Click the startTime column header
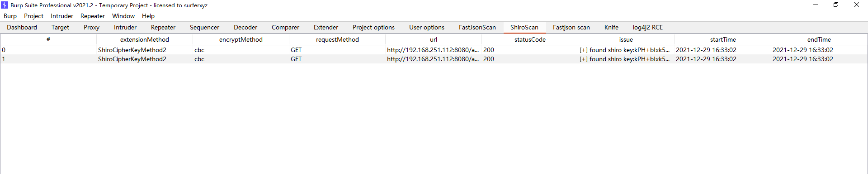This screenshot has height=174, width=868. 723,39
